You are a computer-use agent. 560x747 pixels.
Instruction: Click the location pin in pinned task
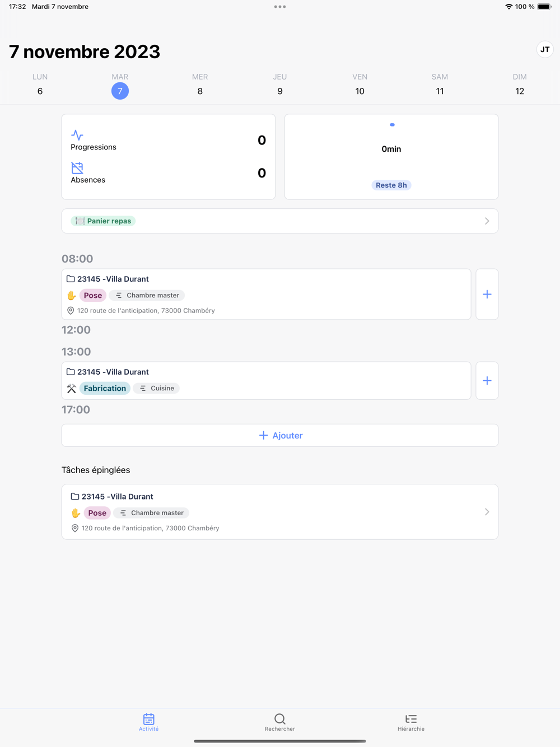(75, 528)
